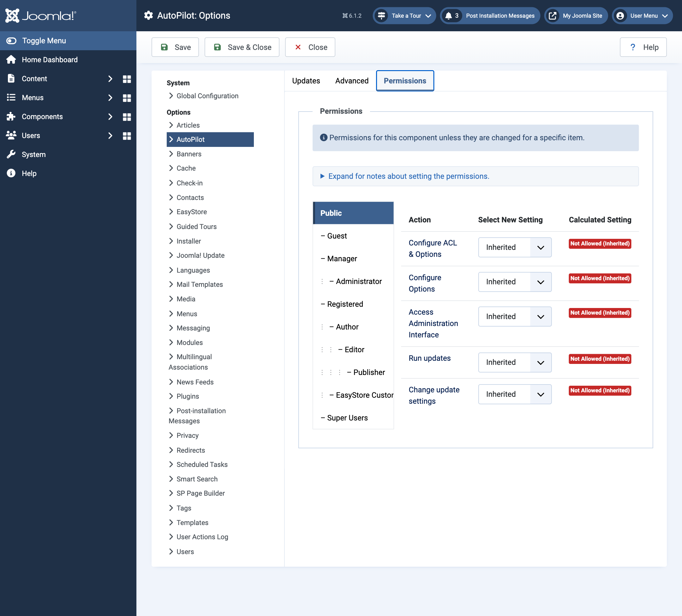The height and width of the screenshot is (616, 682).
Task: Expand notes about setting the permissions
Action: (476, 176)
